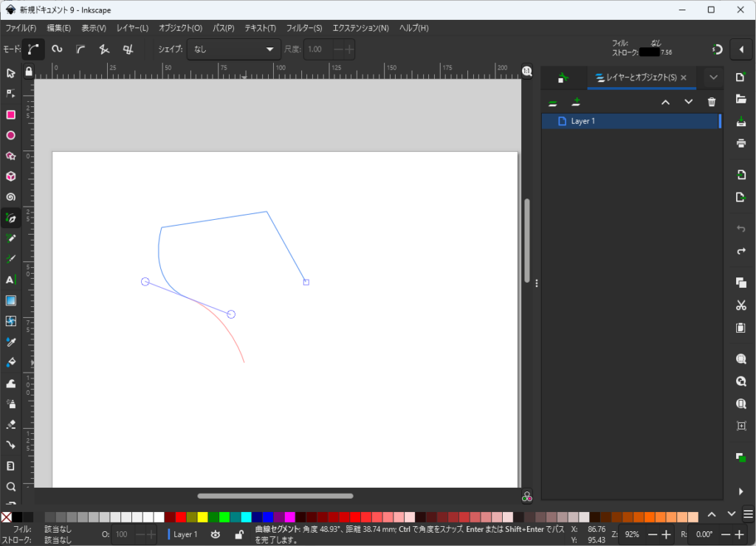
Task: Select the Pencil freehand tool
Action: point(10,238)
